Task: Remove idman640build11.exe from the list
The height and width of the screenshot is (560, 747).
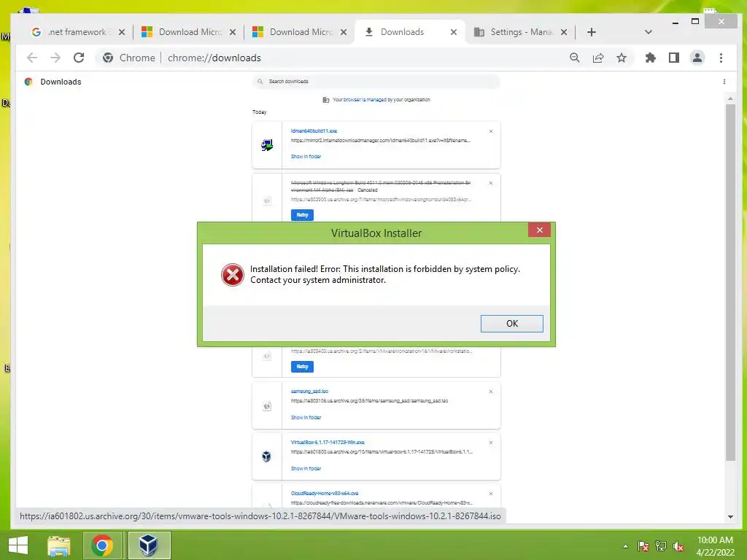Action: [x=491, y=131]
